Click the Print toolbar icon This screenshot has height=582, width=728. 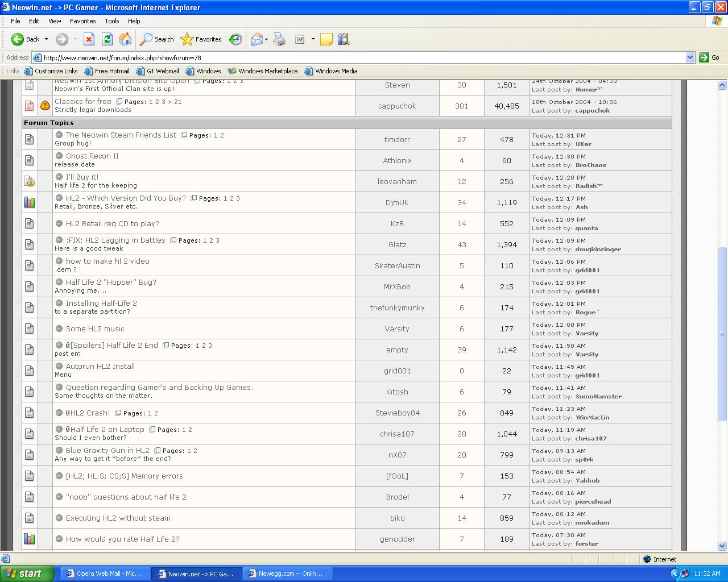click(x=279, y=39)
